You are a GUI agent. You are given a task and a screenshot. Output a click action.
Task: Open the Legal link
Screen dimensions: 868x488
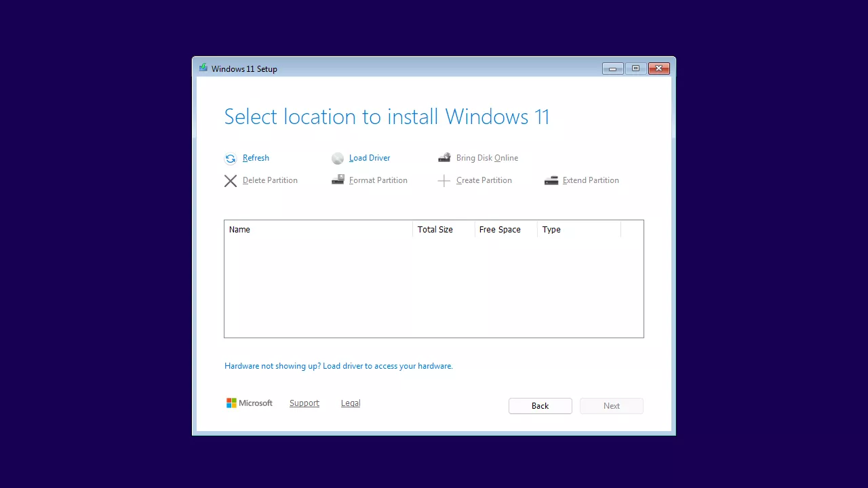tap(351, 403)
